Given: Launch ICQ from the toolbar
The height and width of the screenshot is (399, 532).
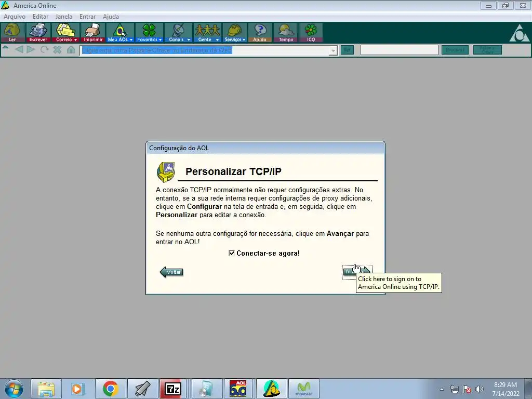Looking at the screenshot, I should click(x=311, y=32).
